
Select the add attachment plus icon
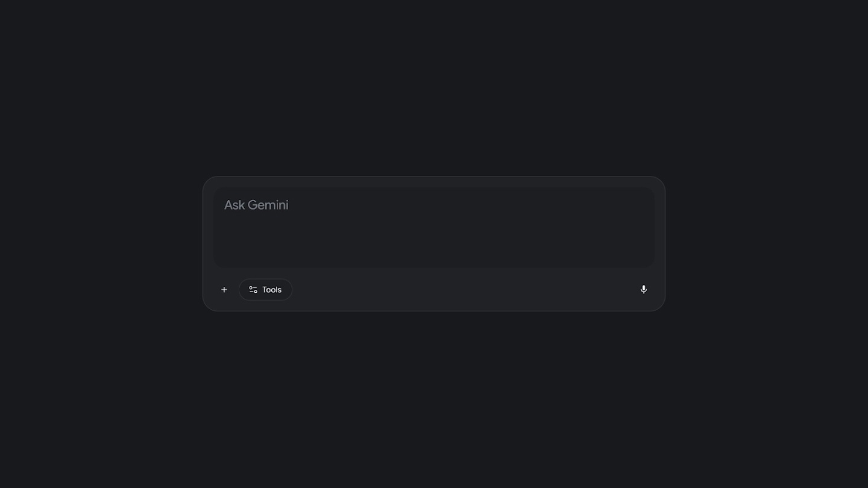(x=224, y=290)
